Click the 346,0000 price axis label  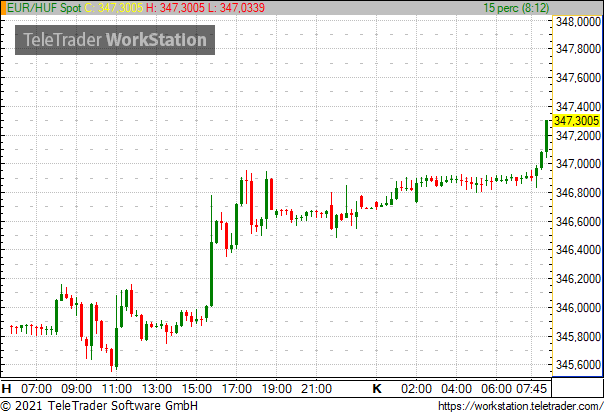[x=578, y=307]
